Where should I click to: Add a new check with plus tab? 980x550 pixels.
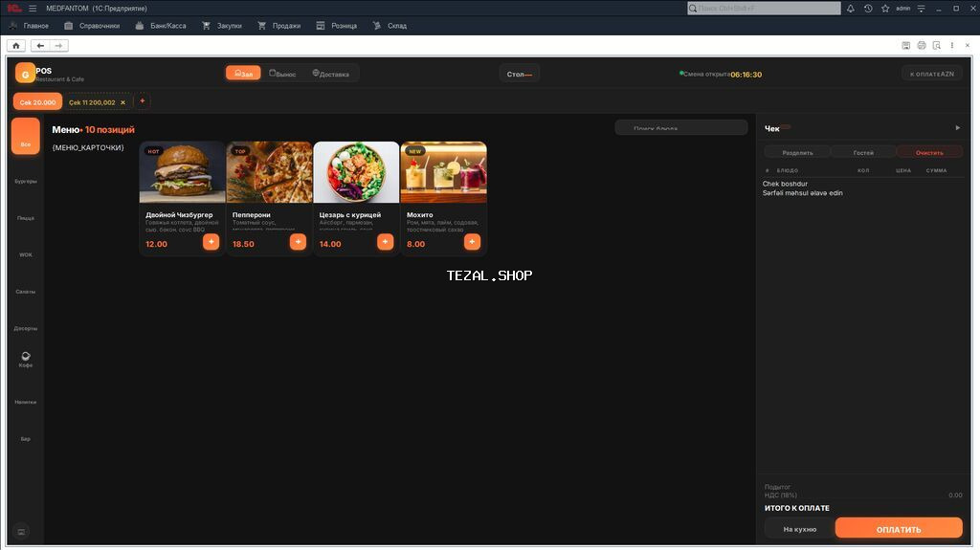pyautogui.click(x=143, y=101)
